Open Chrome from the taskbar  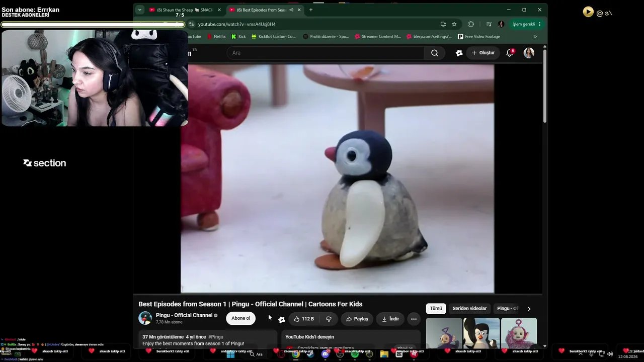296,354
